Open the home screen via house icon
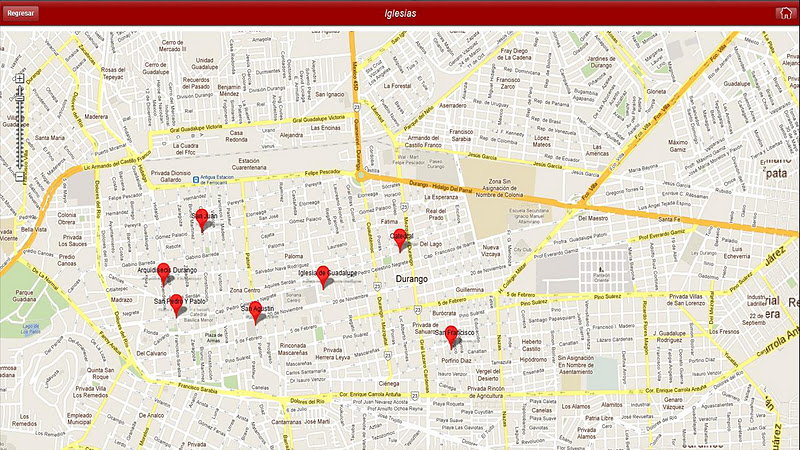Screen dimensions: 800x450 (785, 13)
